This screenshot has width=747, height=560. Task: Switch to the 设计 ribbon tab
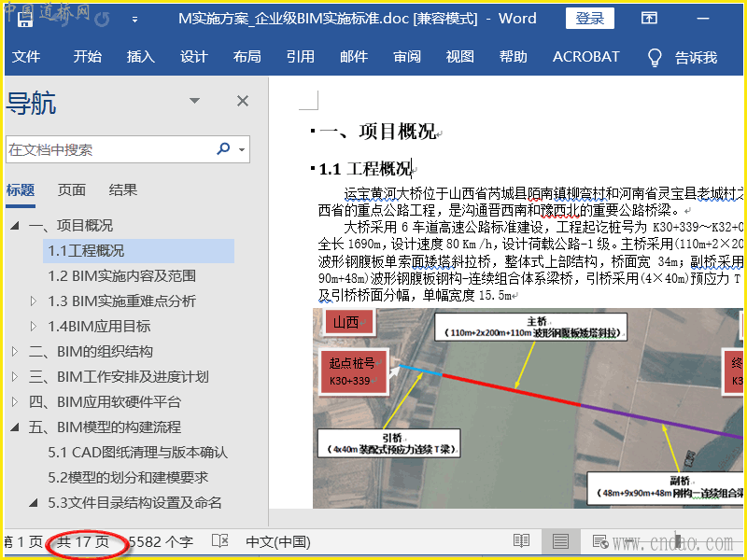[x=193, y=57]
